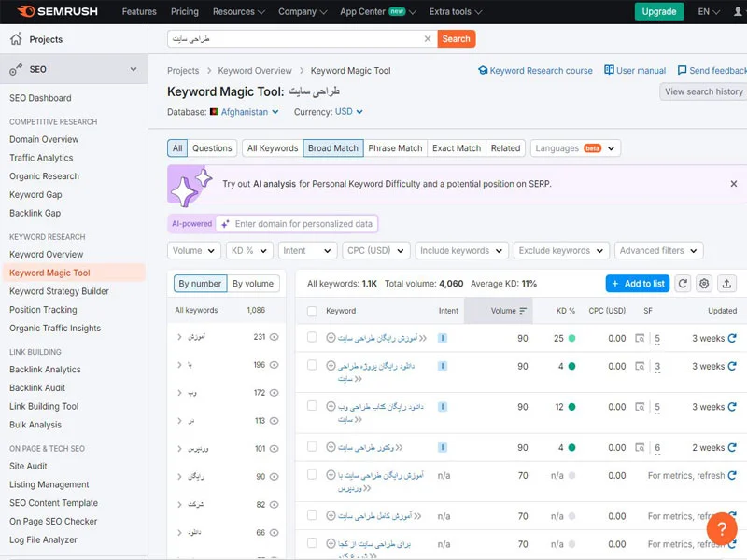Click the green Upgrade button
Image resolution: width=747 pixels, height=560 pixels.
[659, 11]
